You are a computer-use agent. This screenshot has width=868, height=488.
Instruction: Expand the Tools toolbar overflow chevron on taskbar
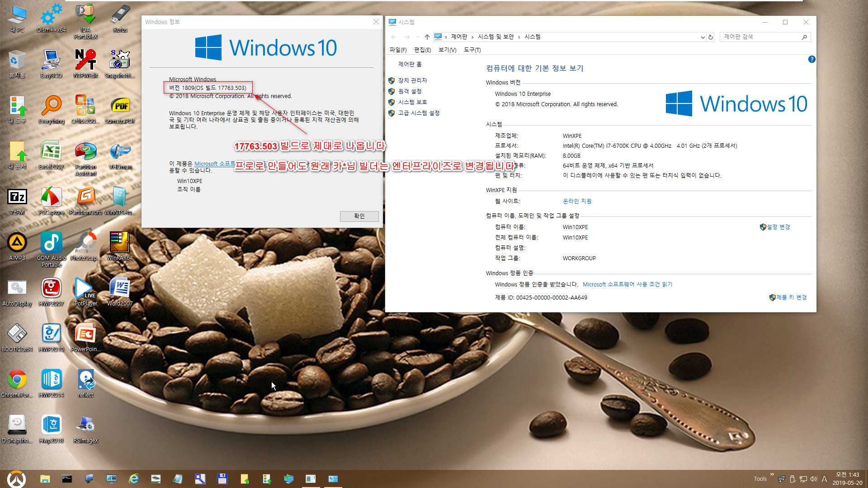[772, 474]
